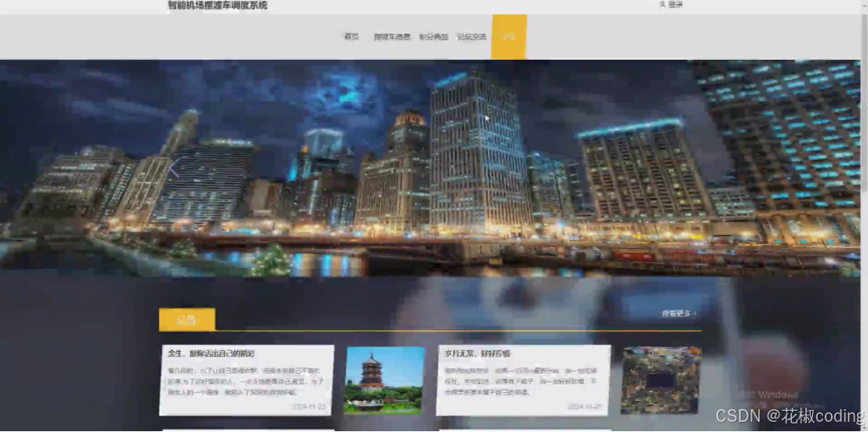Image resolution: width=868 pixels, height=432 pixels.
Task: Open the 积分商品 nav item
Action: (433, 37)
